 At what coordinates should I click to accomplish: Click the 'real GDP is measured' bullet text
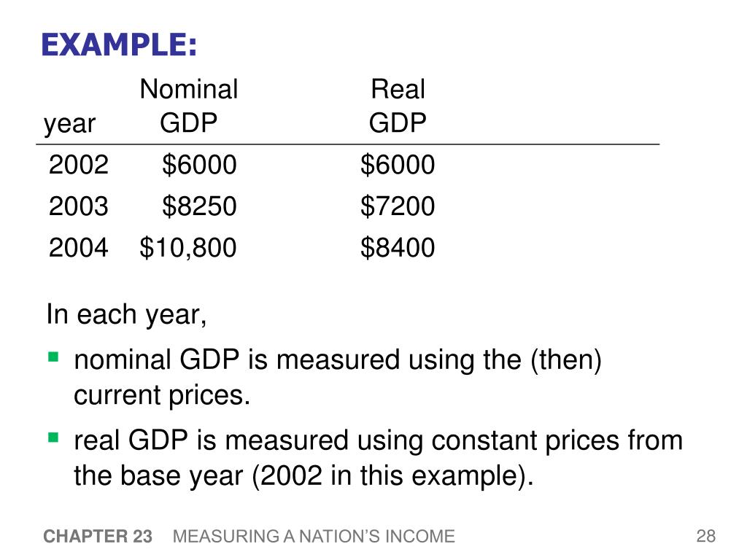tap(379, 458)
